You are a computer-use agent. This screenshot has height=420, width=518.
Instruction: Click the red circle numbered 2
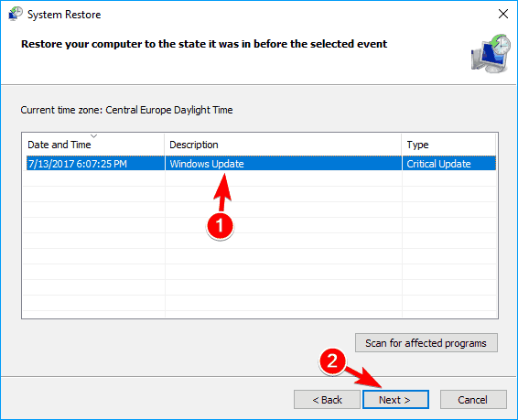pyautogui.click(x=332, y=361)
